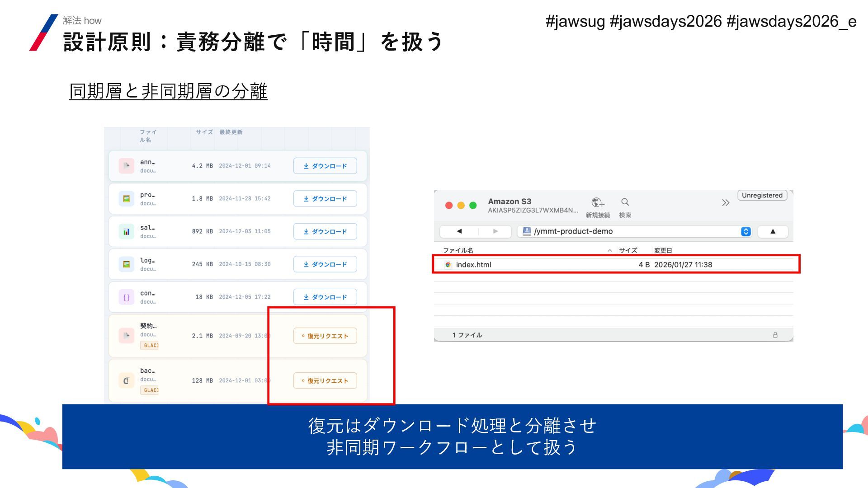868x488 pixels.
Task: Click the toolbar overflow chevrons icon
Action: coord(726,203)
